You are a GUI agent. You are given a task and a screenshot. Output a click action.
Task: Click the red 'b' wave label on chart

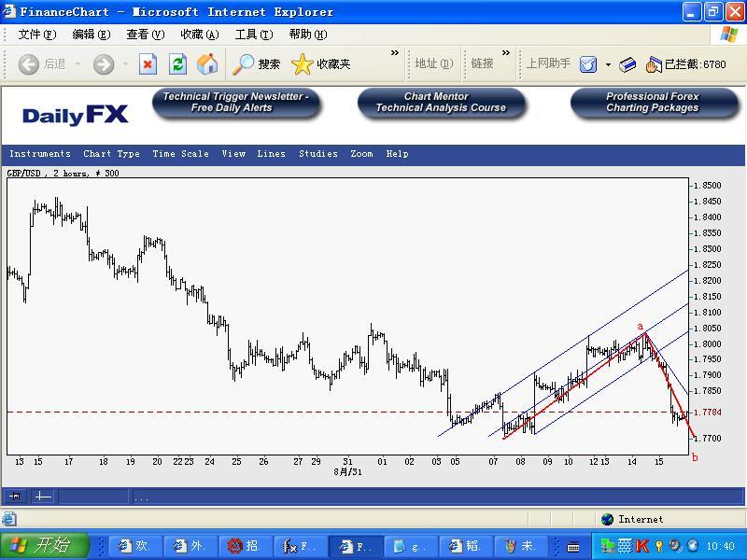pos(695,457)
